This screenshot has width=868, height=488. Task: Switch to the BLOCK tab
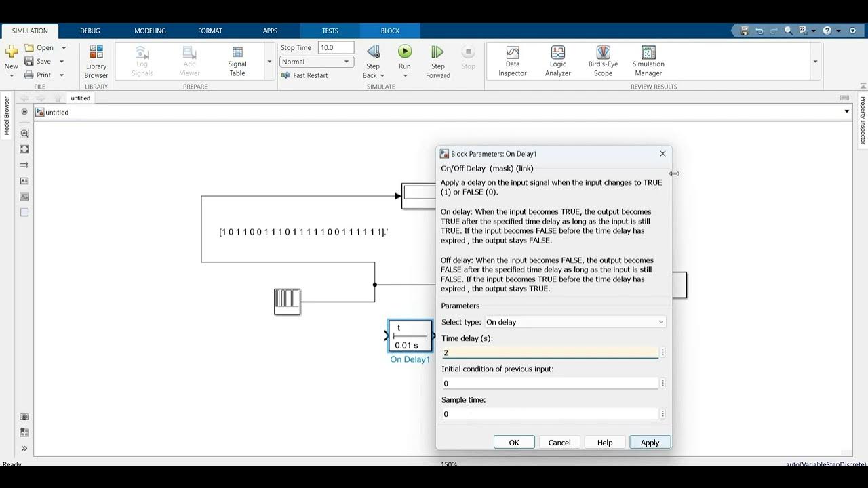point(391,30)
